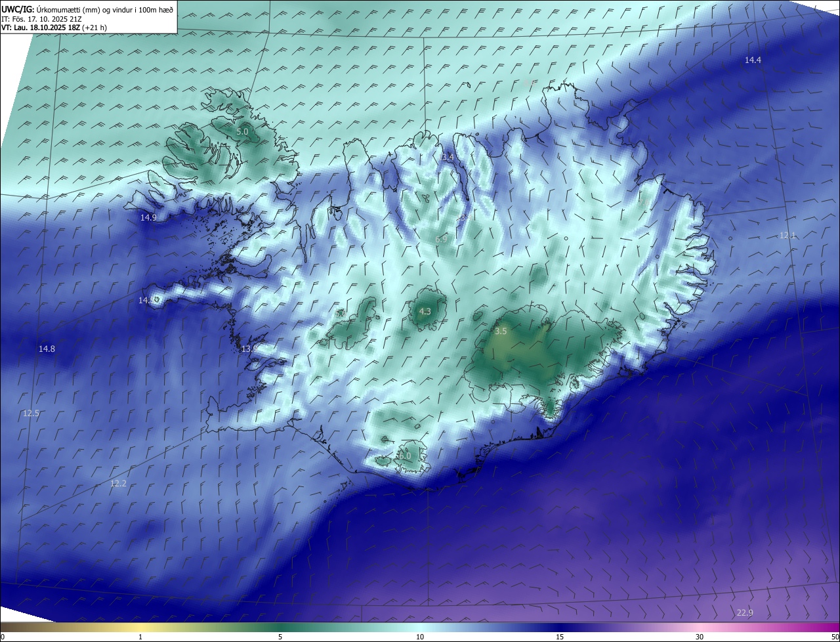Click the map value label '12.1'

(x=787, y=236)
